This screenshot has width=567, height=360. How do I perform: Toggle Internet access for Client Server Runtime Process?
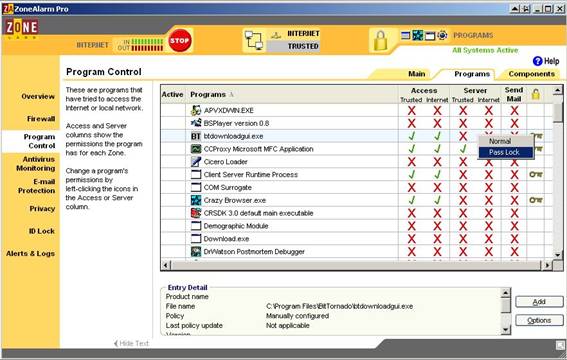[437, 175]
